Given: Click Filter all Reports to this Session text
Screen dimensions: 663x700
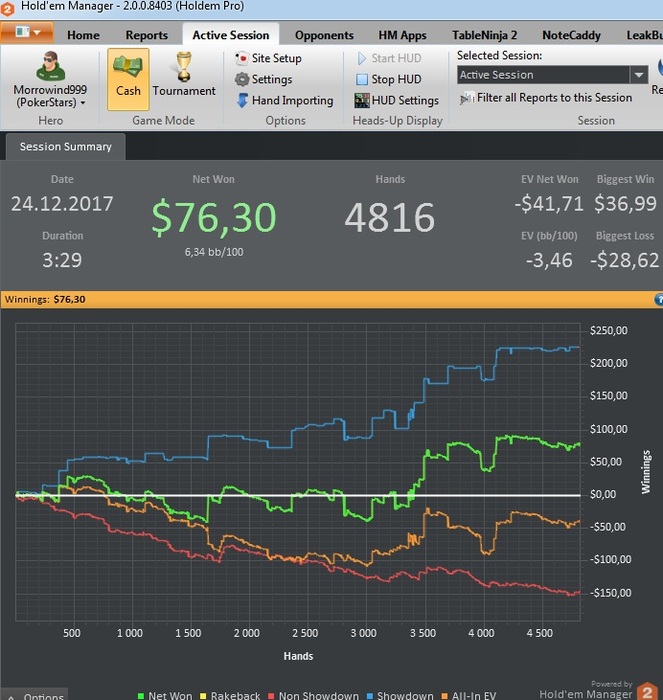Looking at the screenshot, I should 555,98.
